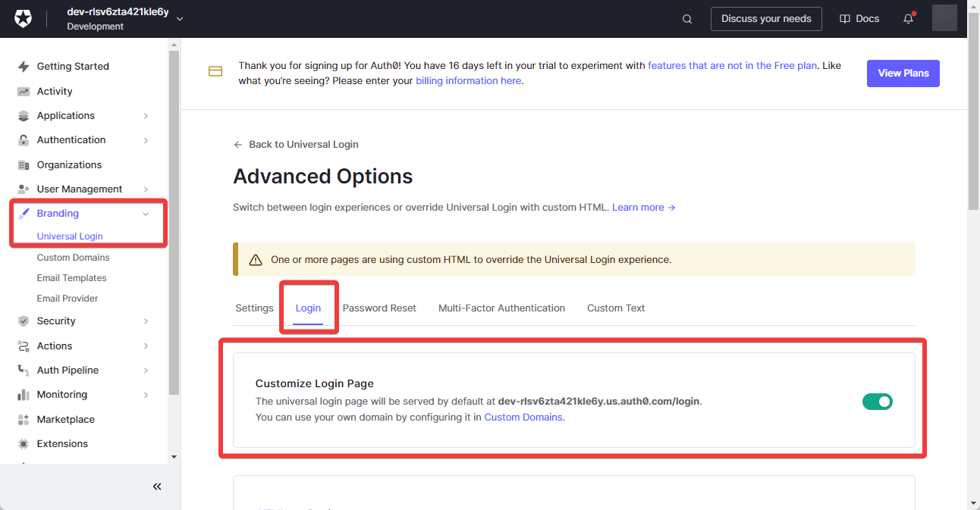Open Email Templates in the sidebar

coord(71,278)
